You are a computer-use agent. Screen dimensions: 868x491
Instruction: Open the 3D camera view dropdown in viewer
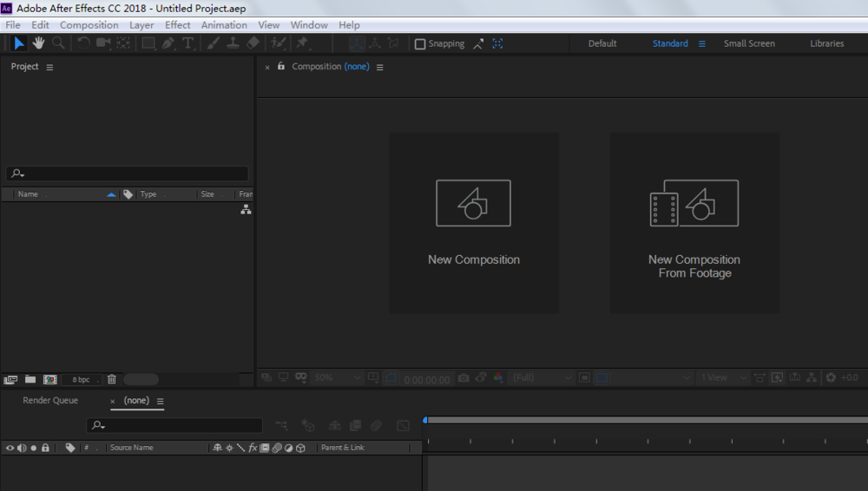click(x=652, y=377)
